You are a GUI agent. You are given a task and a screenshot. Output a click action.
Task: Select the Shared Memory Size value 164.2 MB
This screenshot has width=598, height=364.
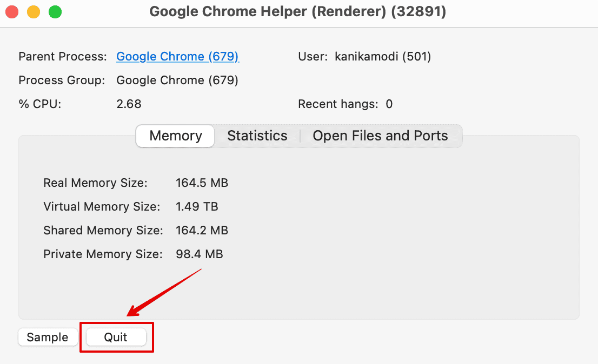[x=202, y=231]
